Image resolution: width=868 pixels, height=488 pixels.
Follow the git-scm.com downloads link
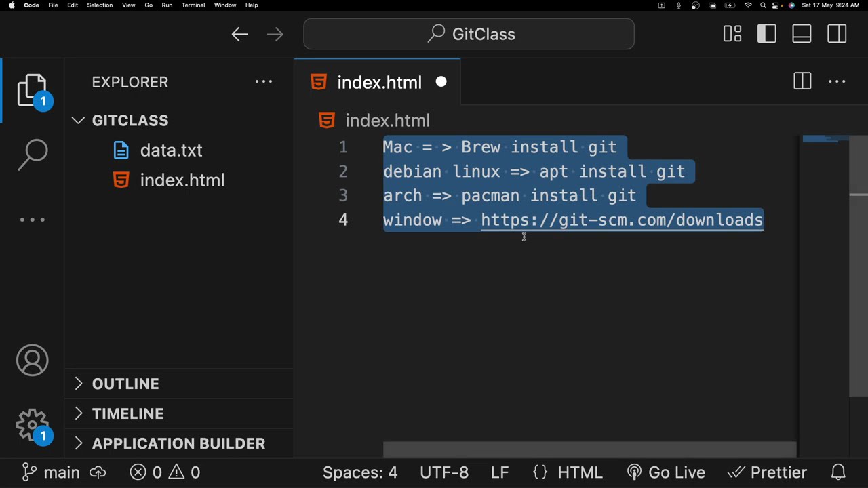pyautogui.click(x=622, y=220)
